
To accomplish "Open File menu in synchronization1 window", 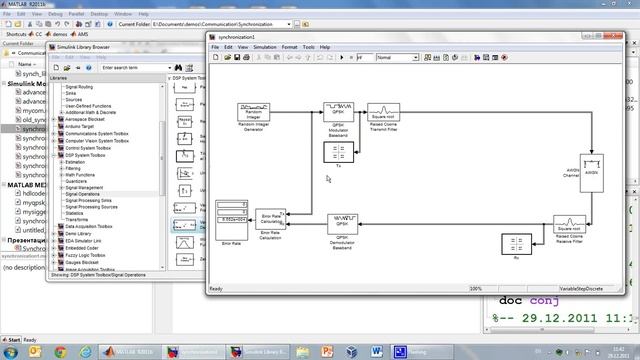I will 215,47.
